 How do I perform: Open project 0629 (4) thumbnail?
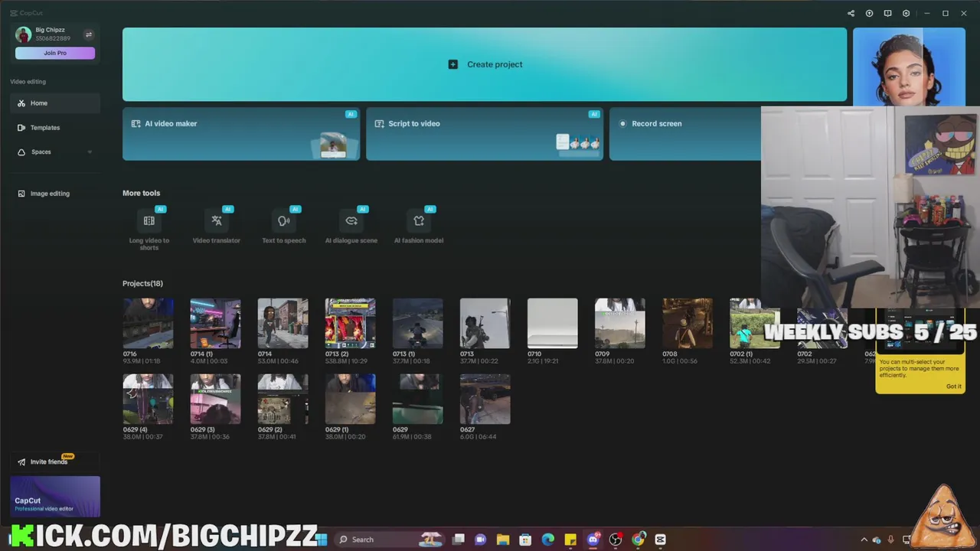click(148, 399)
